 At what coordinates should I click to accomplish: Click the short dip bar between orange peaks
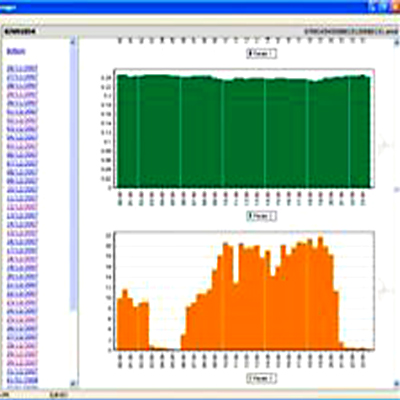coord(236,317)
